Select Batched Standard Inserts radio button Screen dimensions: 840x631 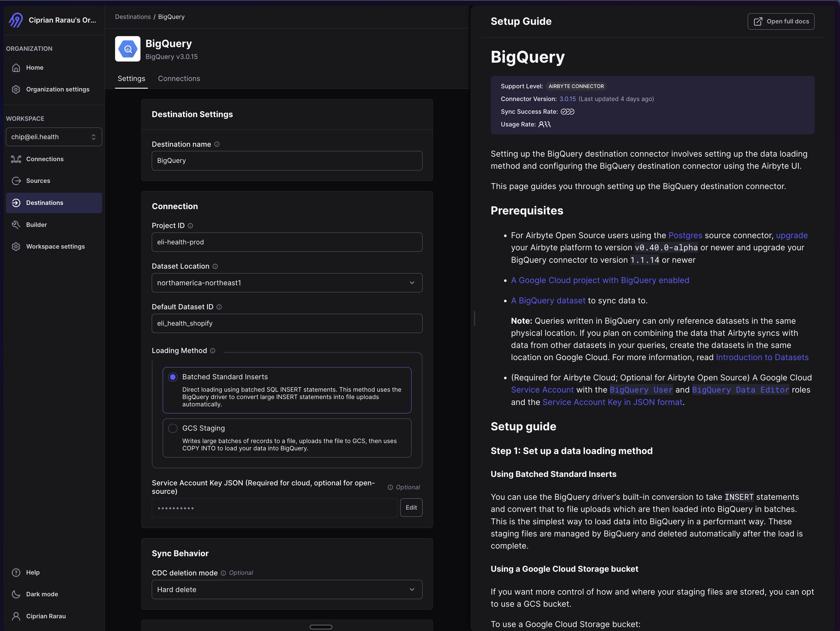[173, 377]
